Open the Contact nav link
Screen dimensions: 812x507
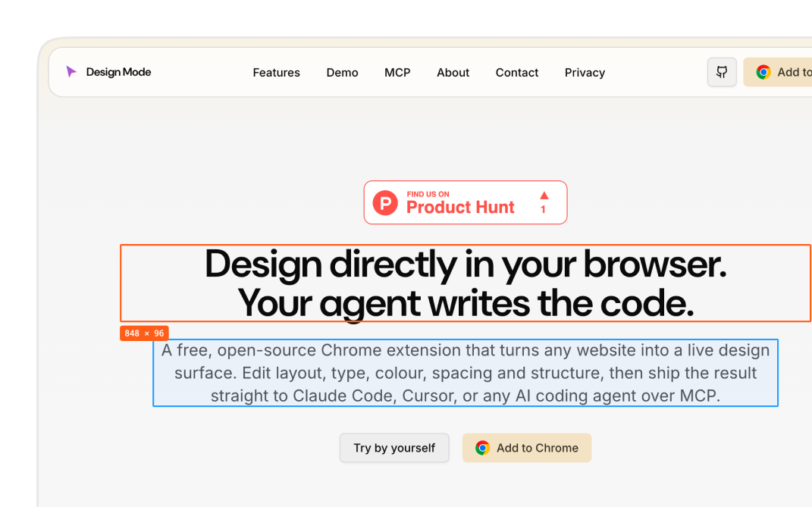(x=517, y=73)
